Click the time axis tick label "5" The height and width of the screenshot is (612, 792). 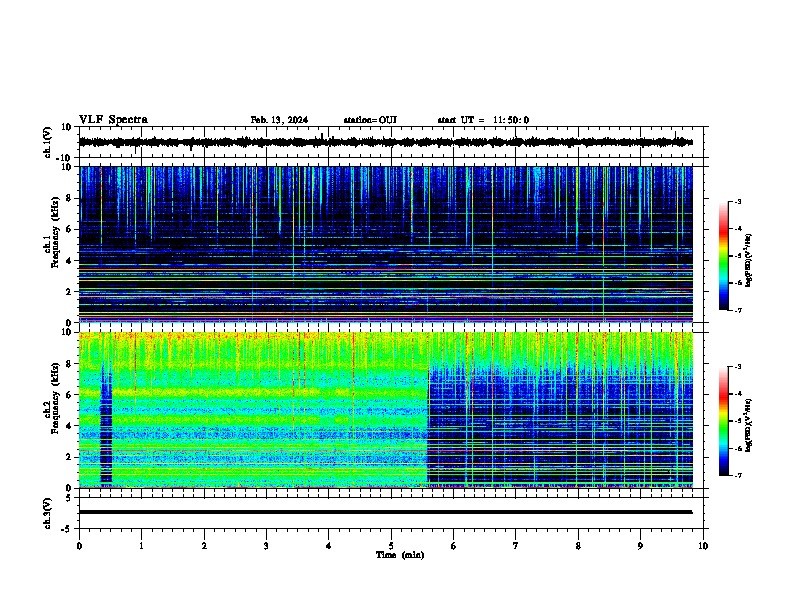pyautogui.click(x=391, y=546)
